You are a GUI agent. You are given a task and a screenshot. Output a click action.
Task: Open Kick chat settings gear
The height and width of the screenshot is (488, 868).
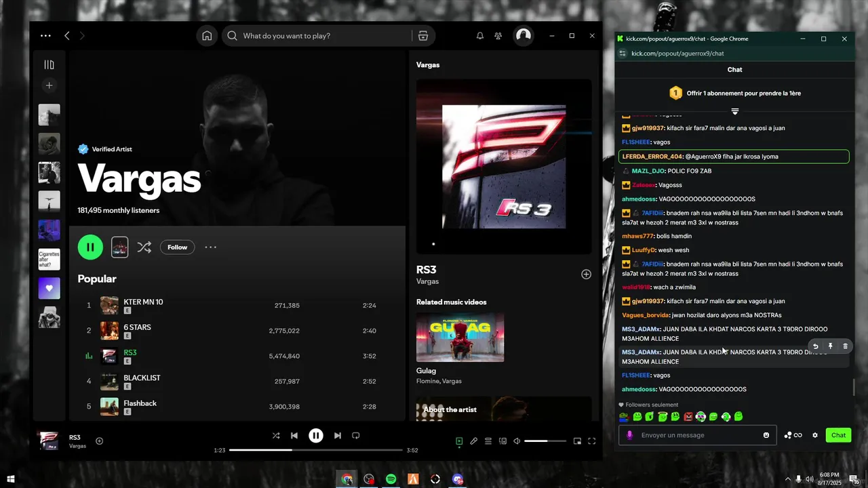tap(815, 435)
